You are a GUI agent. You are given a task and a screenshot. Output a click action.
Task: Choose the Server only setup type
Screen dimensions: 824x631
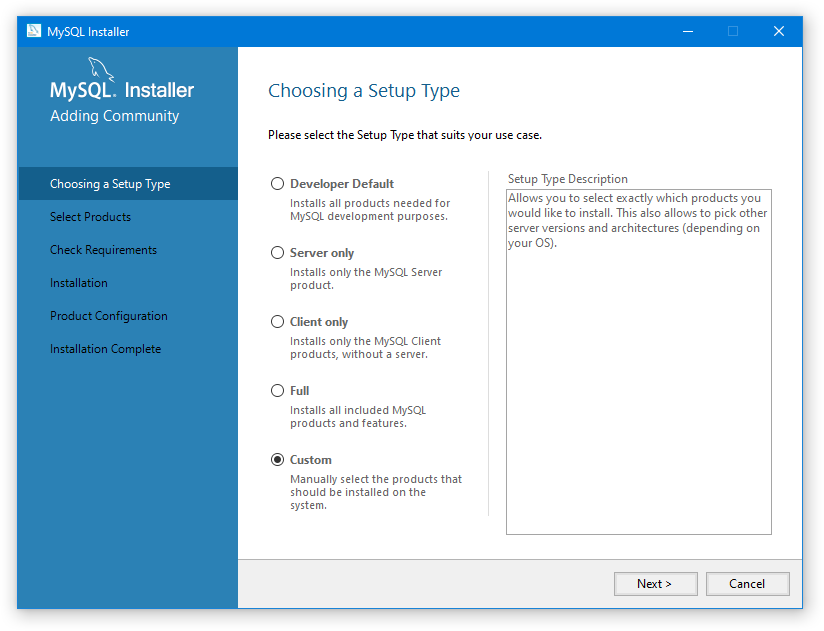[x=278, y=253]
